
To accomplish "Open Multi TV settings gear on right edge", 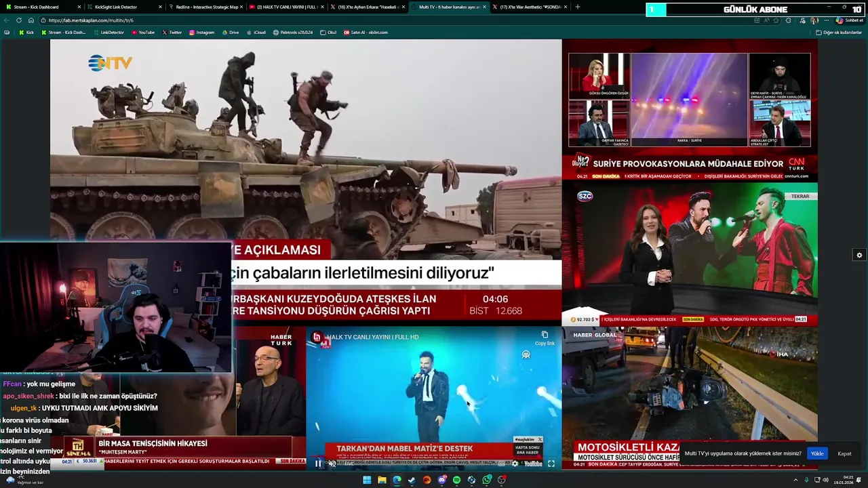I will [x=859, y=255].
